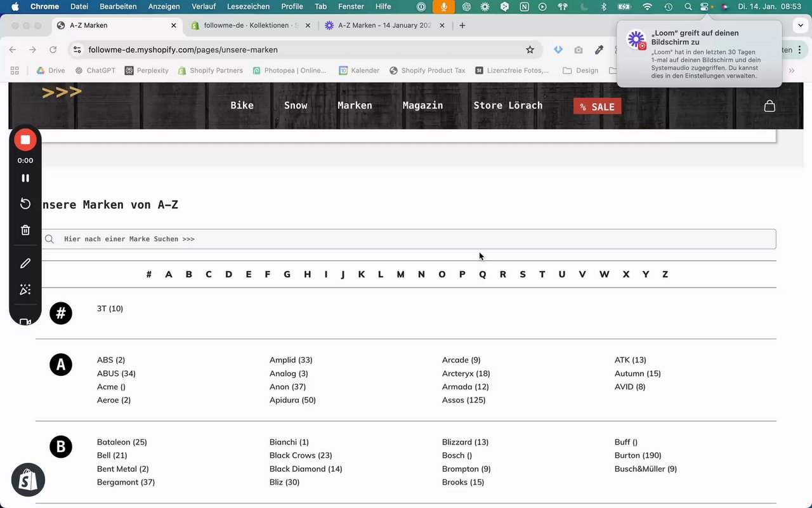Open the apps grid in bookmarks bar

[x=15, y=70]
